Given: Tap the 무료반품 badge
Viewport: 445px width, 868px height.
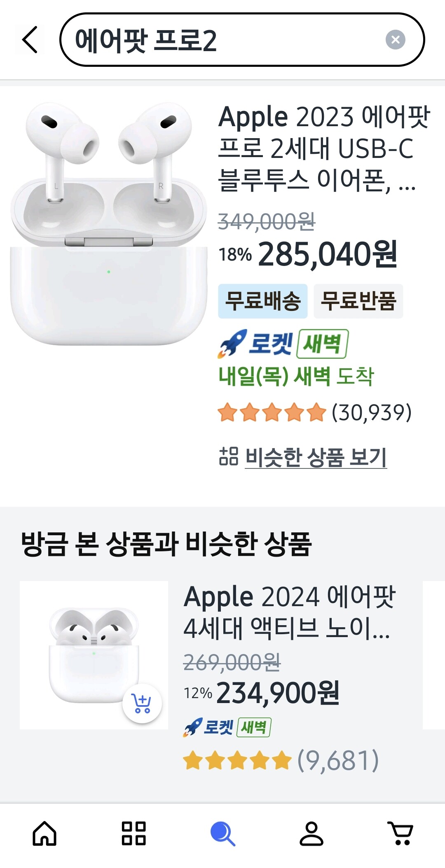Looking at the screenshot, I should tap(358, 301).
